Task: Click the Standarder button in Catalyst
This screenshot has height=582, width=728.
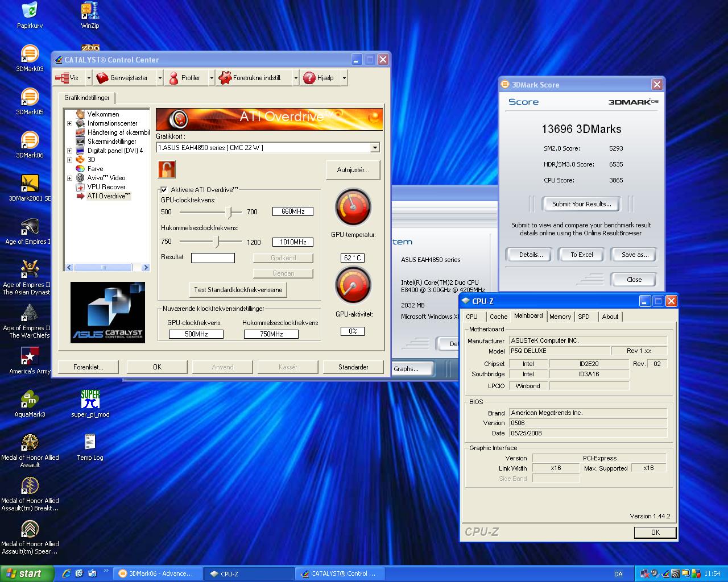Action: pos(353,367)
